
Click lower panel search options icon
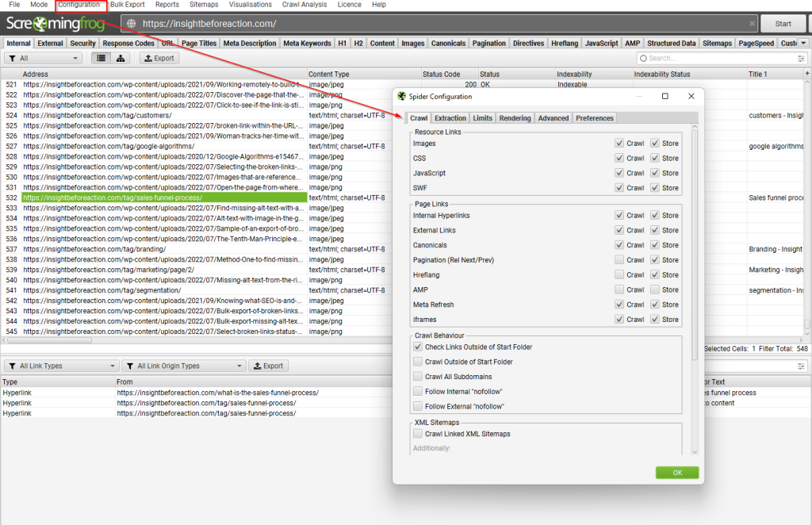click(801, 366)
